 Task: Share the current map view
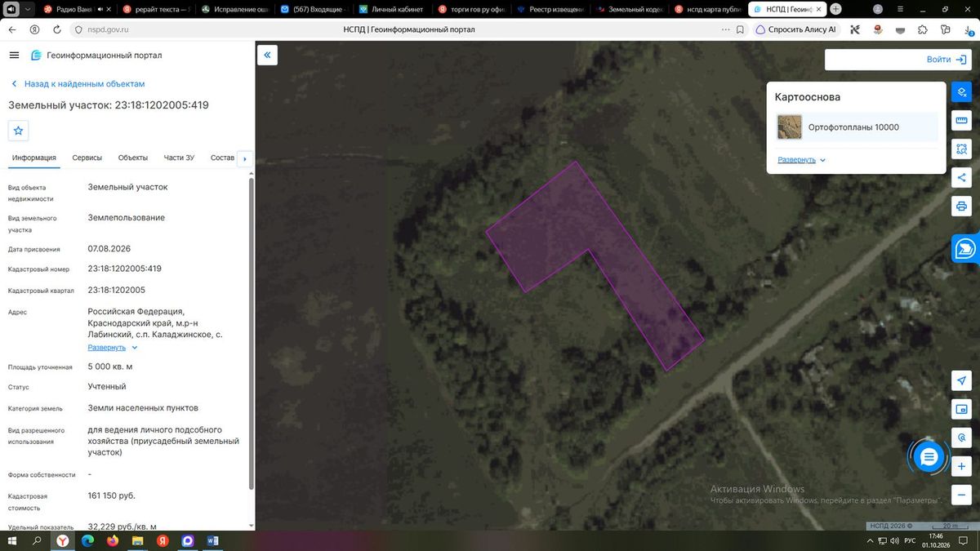tap(962, 177)
